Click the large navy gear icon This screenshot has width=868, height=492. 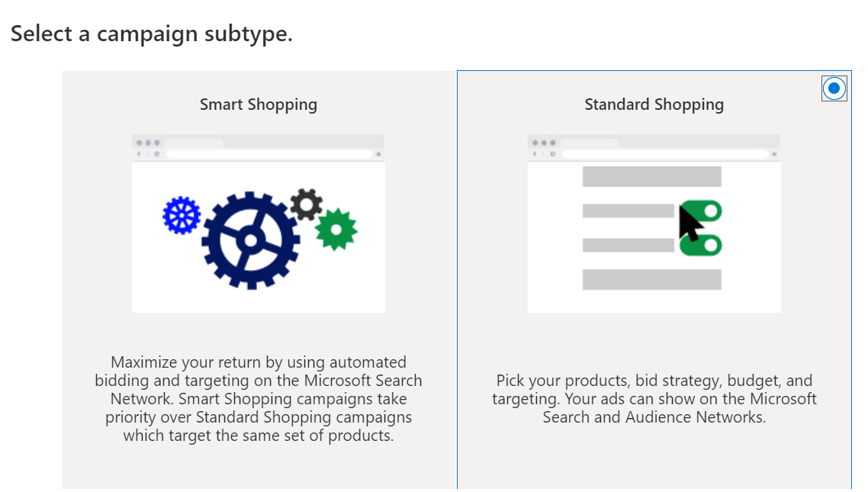(x=249, y=240)
